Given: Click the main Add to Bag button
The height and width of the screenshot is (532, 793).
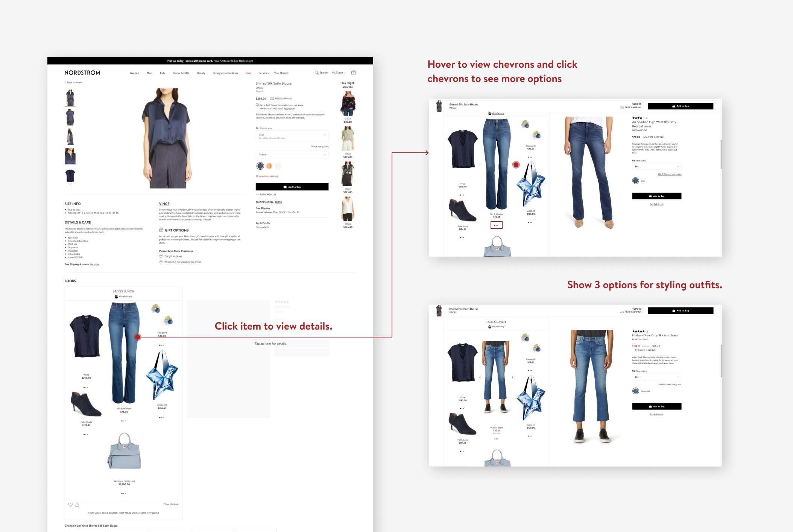Looking at the screenshot, I should (292, 187).
